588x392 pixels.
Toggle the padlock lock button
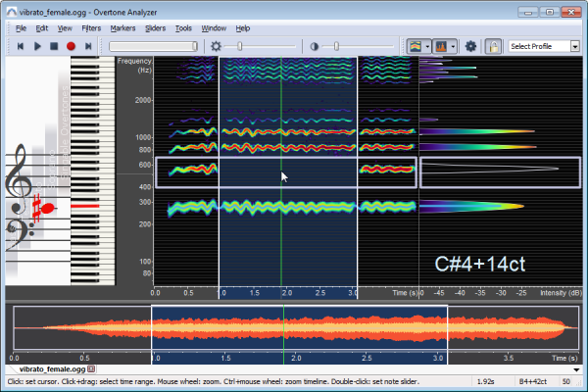pyautogui.click(x=494, y=46)
